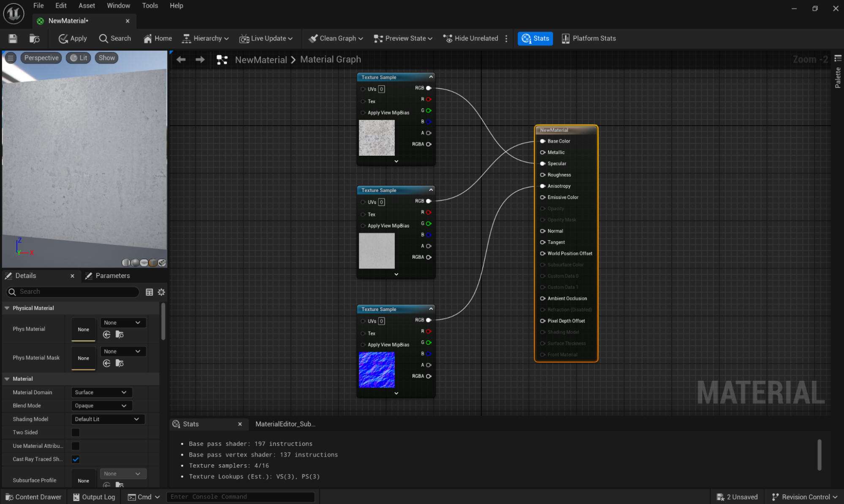844x504 pixels.
Task: Toggle the Stats button
Action: [535, 38]
